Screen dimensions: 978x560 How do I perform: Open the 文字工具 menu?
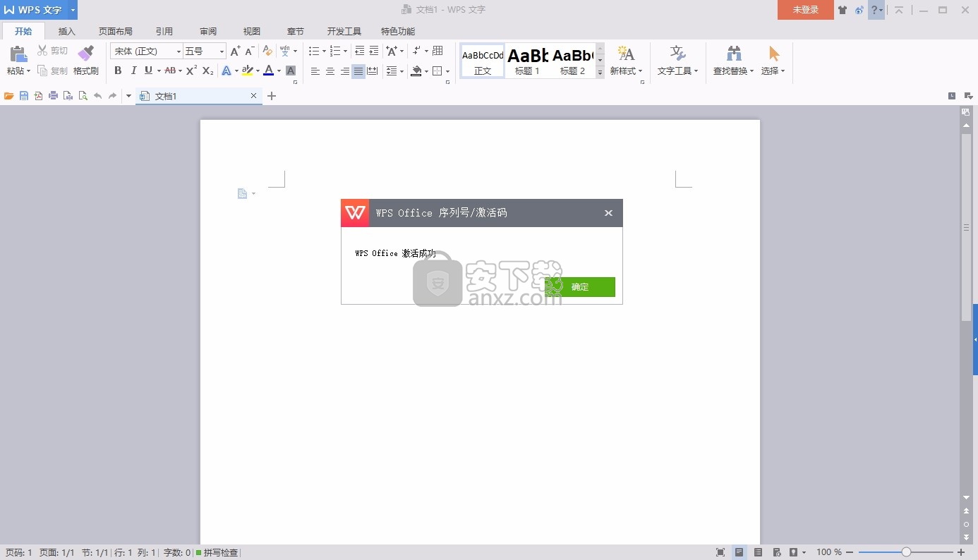677,61
